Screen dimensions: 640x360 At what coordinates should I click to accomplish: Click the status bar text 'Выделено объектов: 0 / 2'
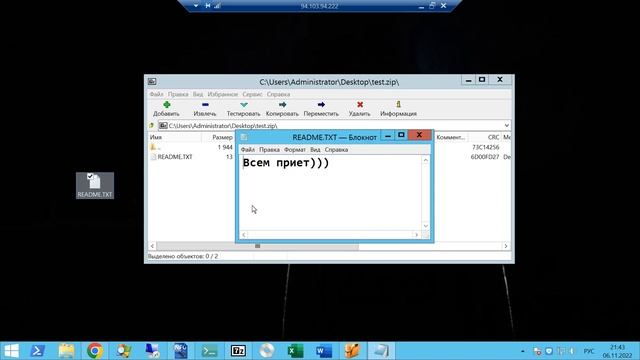pyautogui.click(x=183, y=256)
